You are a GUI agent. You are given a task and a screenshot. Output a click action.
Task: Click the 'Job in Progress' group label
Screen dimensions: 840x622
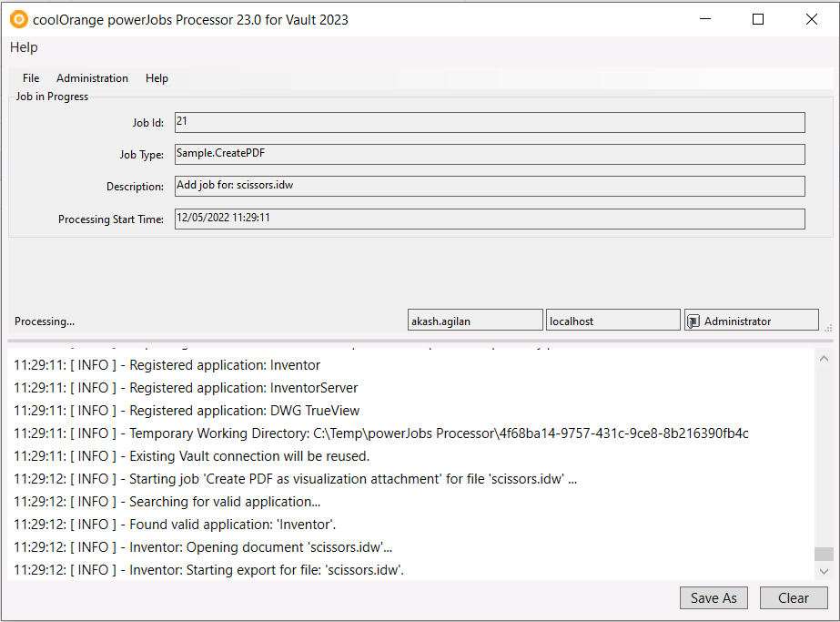[x=52, y=97]
